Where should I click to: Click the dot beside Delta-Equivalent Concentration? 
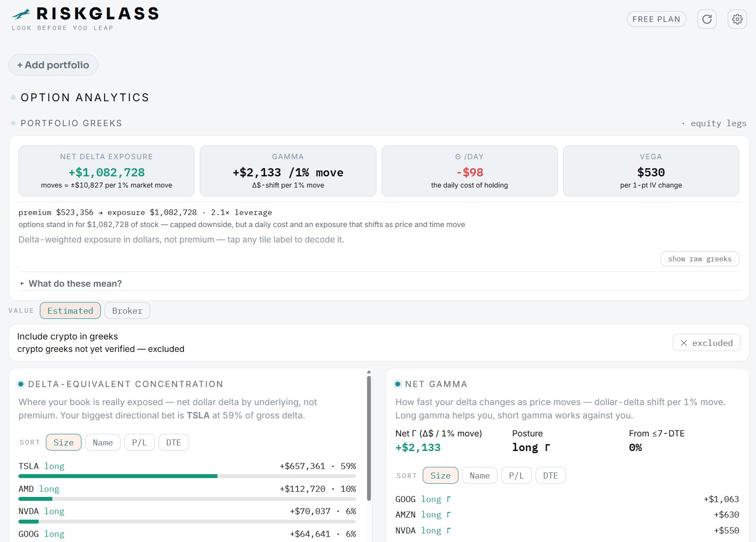coord(21,384)
